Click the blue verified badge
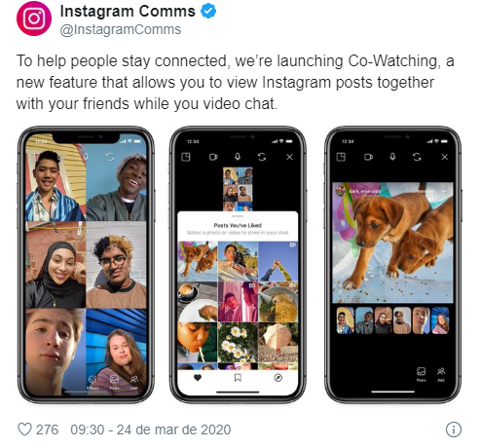Screen dimensions: 481x448 point(208,11)
